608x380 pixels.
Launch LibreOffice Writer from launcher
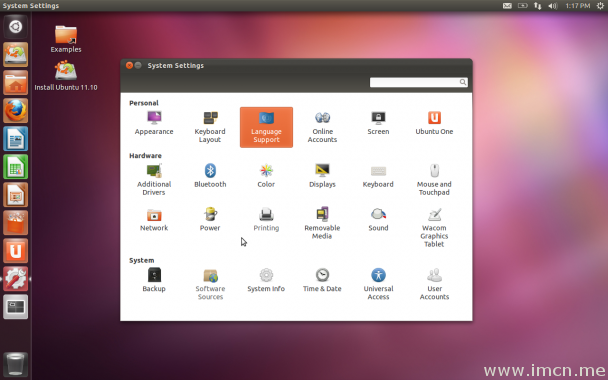coord(16,138)
